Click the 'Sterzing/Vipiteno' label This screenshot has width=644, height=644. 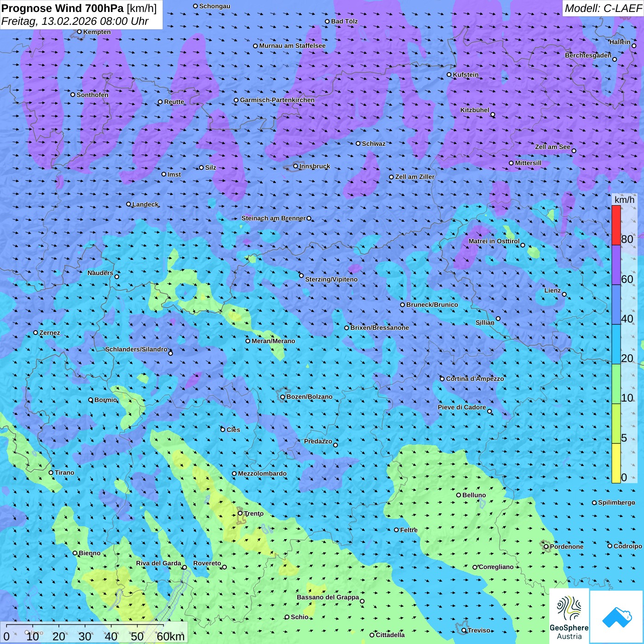pos(332,279)
